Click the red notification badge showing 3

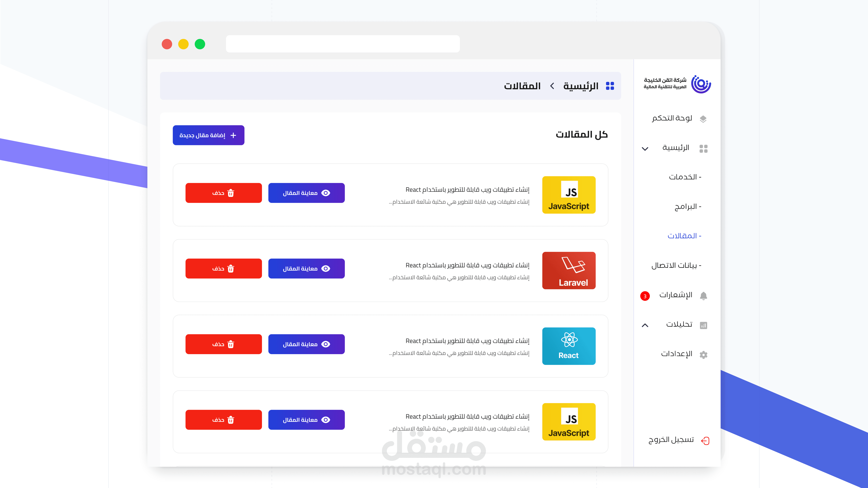point(645,296)
